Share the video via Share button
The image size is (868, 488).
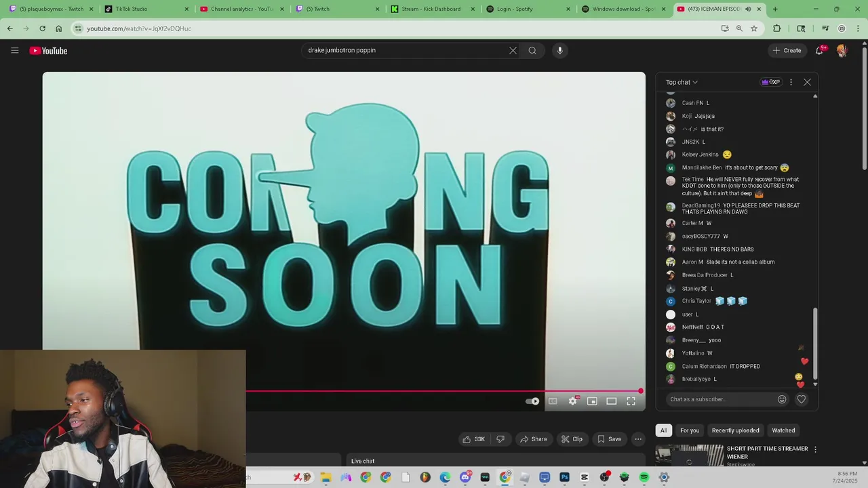pyautogui.click(x=534, y=439)
